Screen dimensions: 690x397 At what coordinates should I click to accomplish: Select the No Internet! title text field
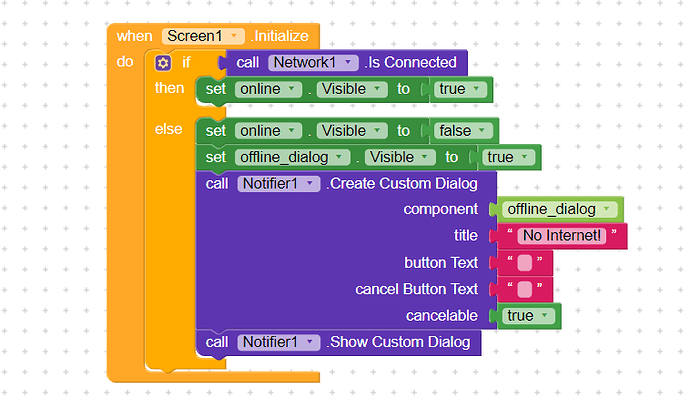tap(562, 235)
